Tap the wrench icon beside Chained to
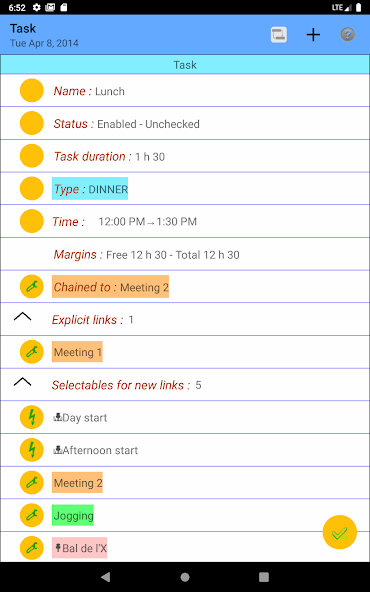 pos(32,287)
